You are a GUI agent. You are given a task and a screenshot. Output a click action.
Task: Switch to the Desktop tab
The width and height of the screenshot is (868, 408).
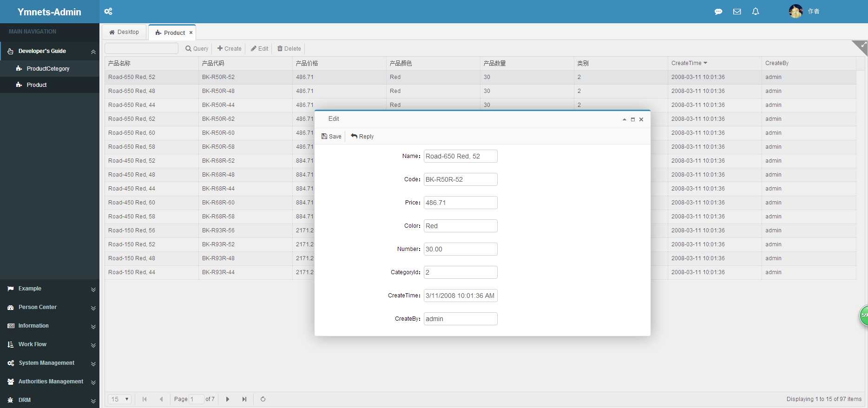pyautogui.click(x=124, y=32)
